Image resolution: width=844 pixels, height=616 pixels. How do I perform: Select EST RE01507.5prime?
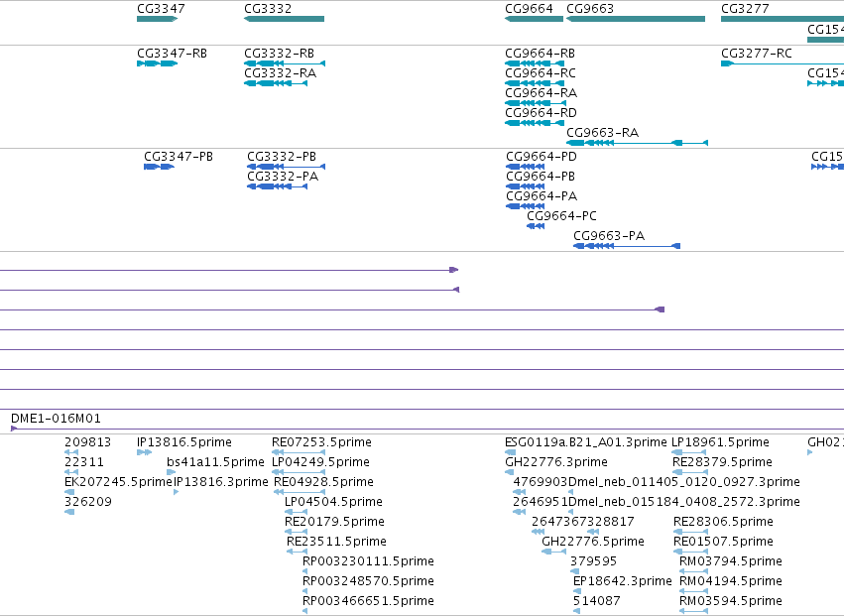[690, 552]
